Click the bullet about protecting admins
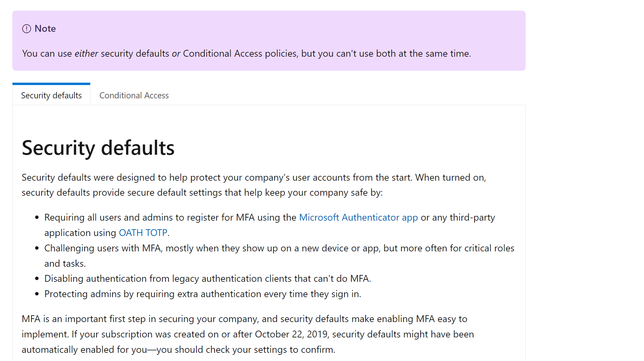The image size is (644, 361). pos(202,294)
